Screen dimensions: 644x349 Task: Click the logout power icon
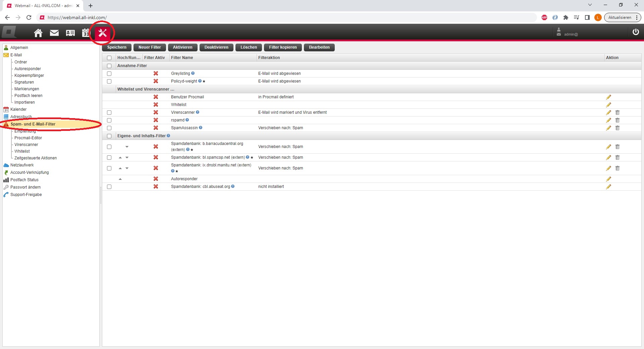pos(636,32)
